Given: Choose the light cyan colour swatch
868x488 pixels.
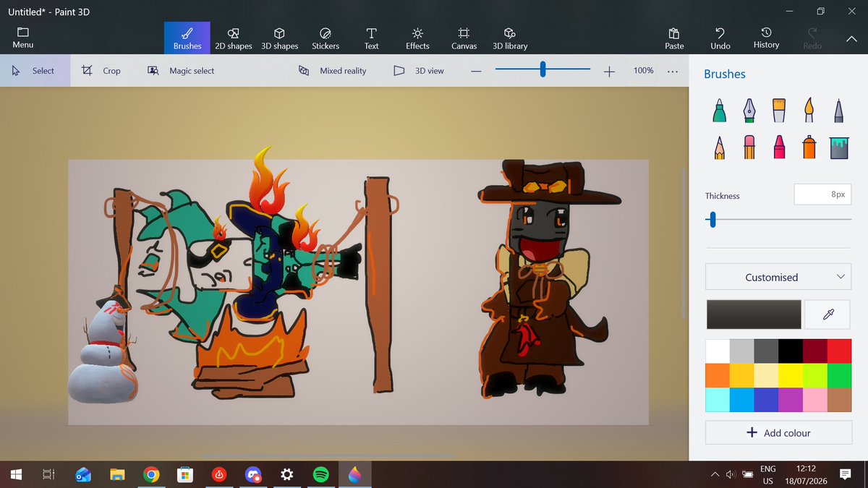Looking at the screenshot, I should [718, 400].
